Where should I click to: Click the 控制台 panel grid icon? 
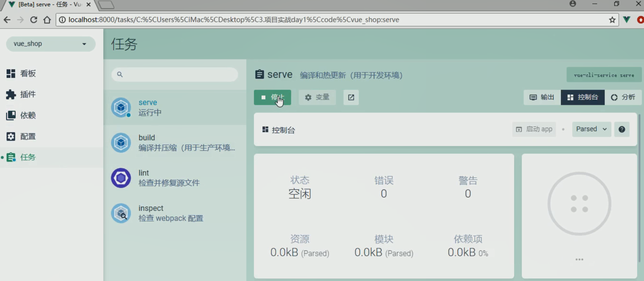(265, 130)
